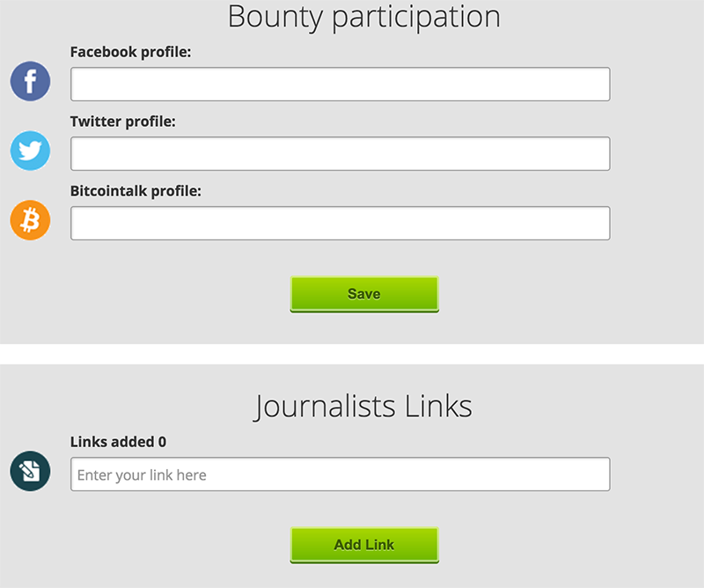Click the Twitter bird icon
The image size is (704, 588).
(30, 151)
